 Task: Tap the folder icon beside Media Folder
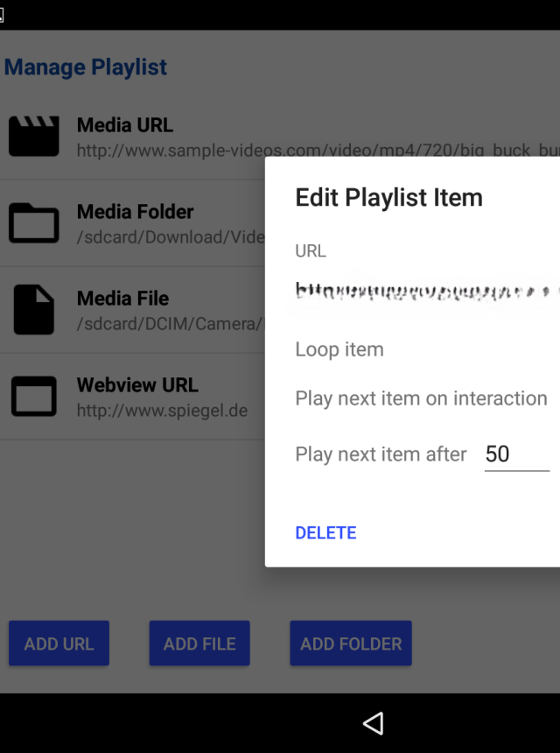point(33,222)
